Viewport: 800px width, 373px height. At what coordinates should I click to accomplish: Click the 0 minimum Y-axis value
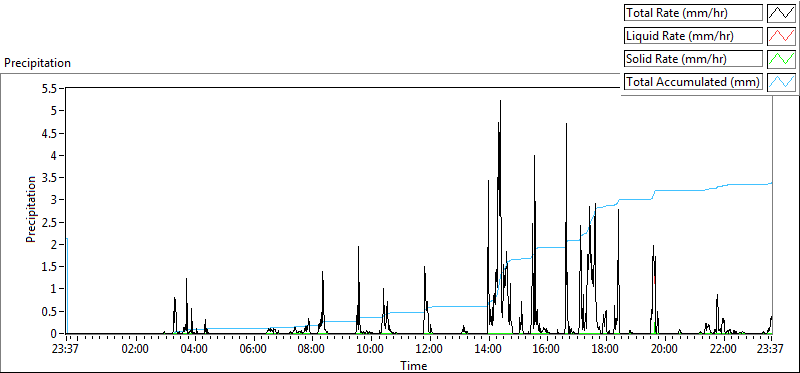point(59,333)
